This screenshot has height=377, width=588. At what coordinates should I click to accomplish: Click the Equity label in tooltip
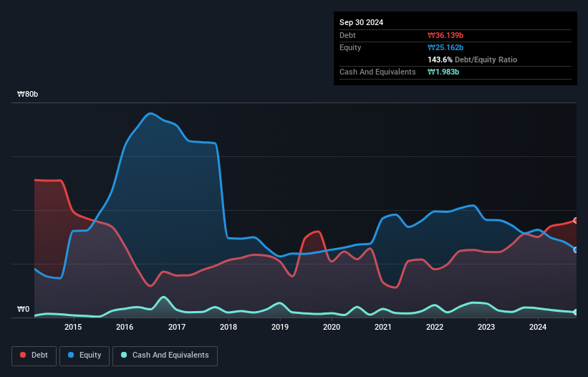click(350, 47)
